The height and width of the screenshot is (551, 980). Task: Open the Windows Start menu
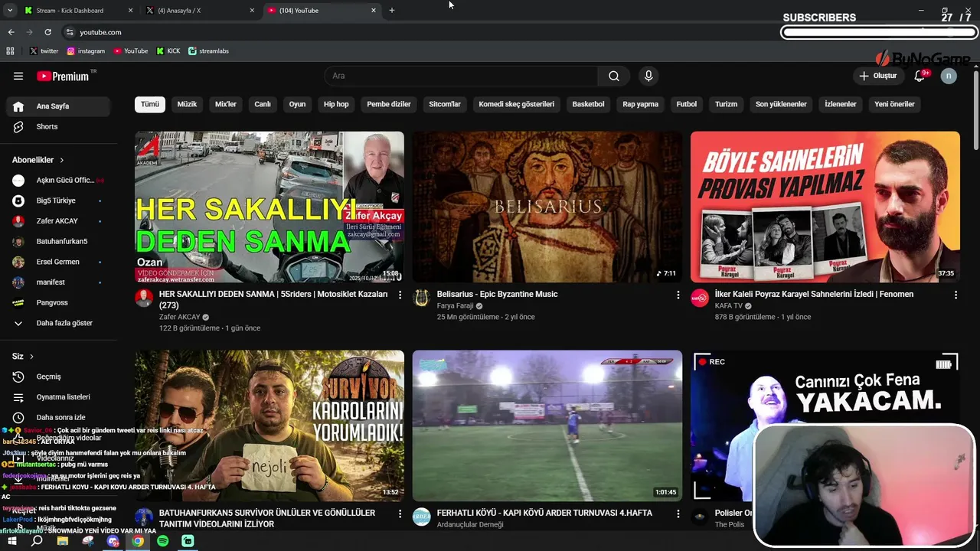[x=12, y=541]
